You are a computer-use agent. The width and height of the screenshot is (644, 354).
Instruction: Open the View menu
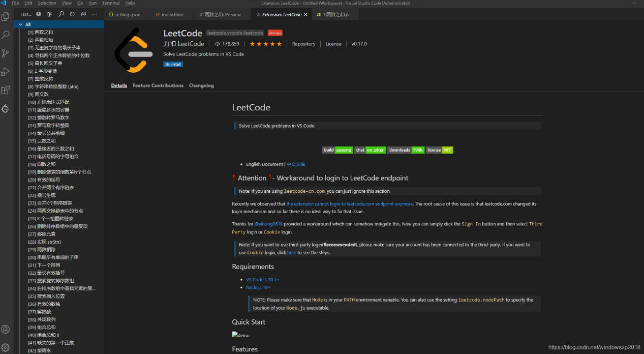click(67, 3)
